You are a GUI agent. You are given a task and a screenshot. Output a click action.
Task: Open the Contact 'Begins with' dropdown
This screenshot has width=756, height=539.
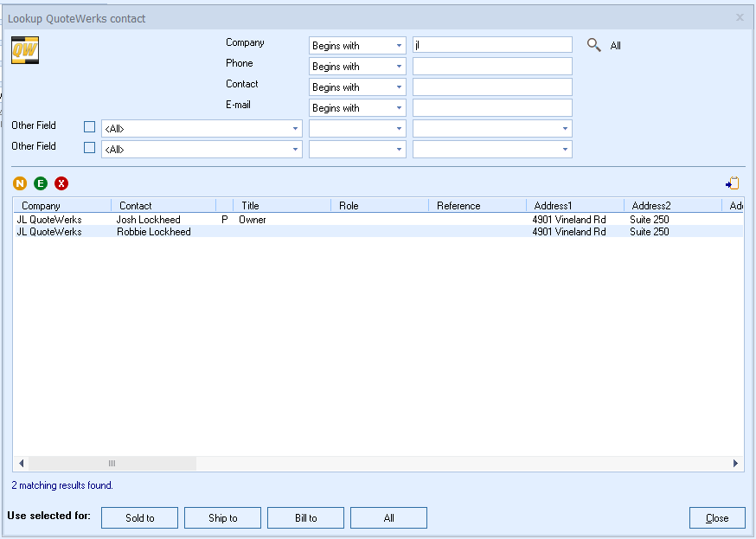357,87
